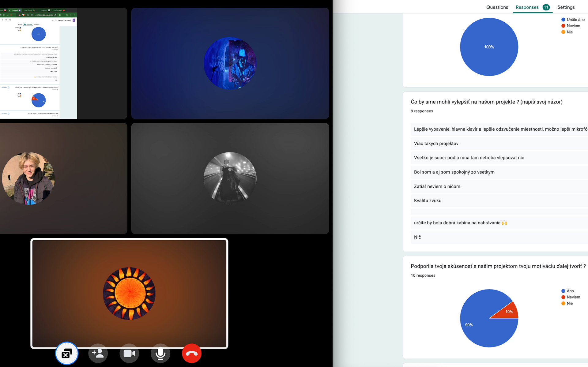
Task: Open the Questions tab in Forms
Action: [497, 7]
